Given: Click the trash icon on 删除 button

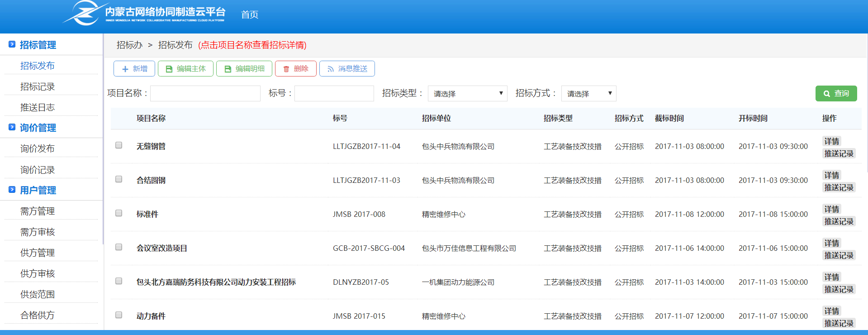Looking at the screenshot, I should 286,69.
